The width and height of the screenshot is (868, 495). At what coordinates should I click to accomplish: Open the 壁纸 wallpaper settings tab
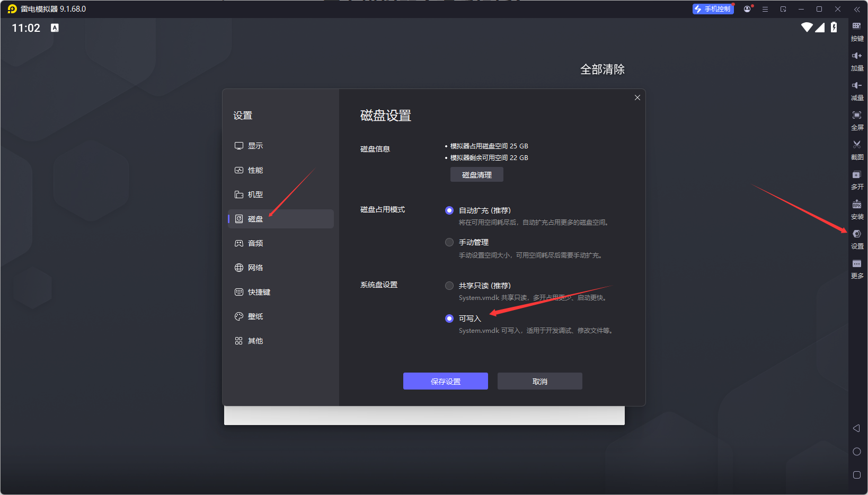(281, 316)
